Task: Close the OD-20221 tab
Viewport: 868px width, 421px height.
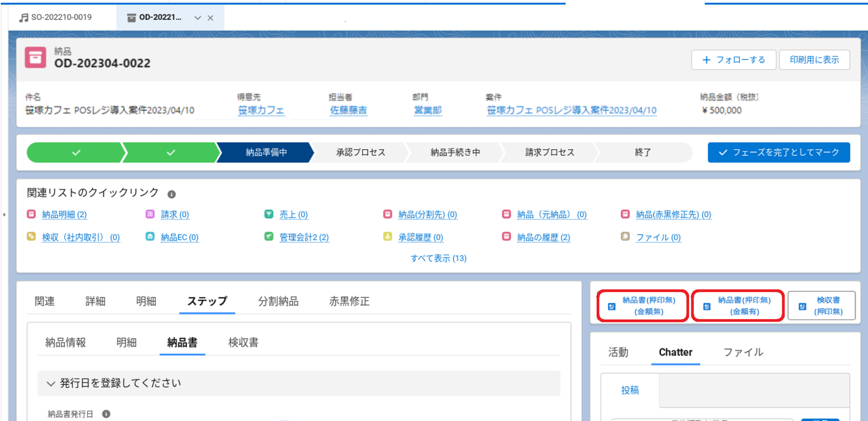Action: tap(211, 18)
